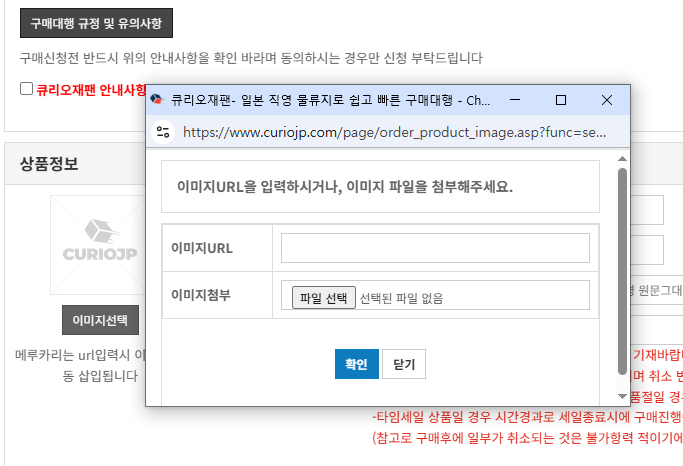This screenshot has width=683, height=466.
Task: Click the 닫기 button in popup
Action: 404,364
